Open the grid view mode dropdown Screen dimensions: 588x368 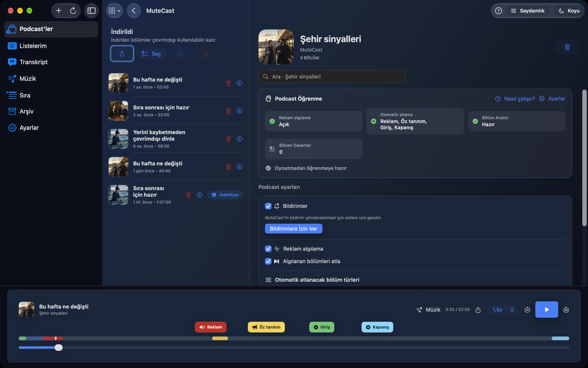(x=115, y=10)
